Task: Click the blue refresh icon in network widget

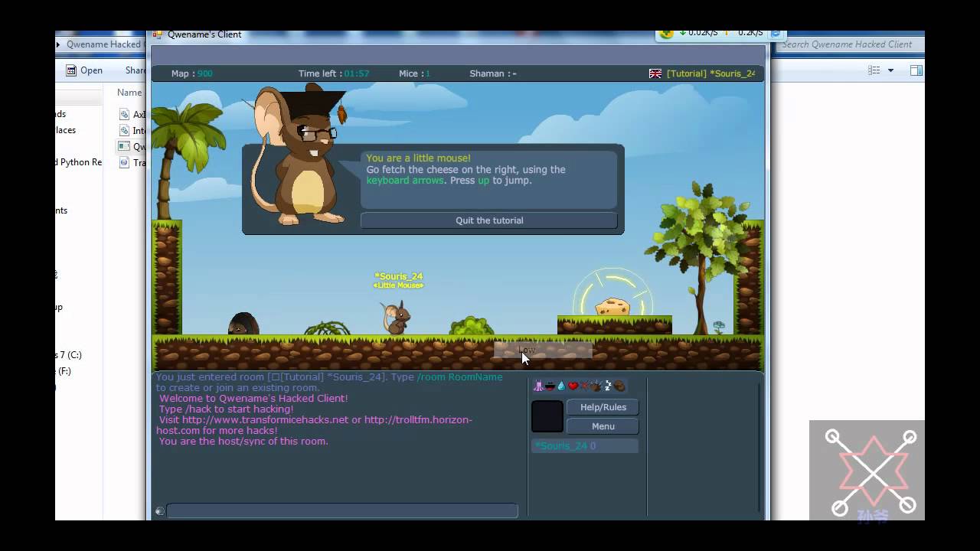Action: pos(775,34)
